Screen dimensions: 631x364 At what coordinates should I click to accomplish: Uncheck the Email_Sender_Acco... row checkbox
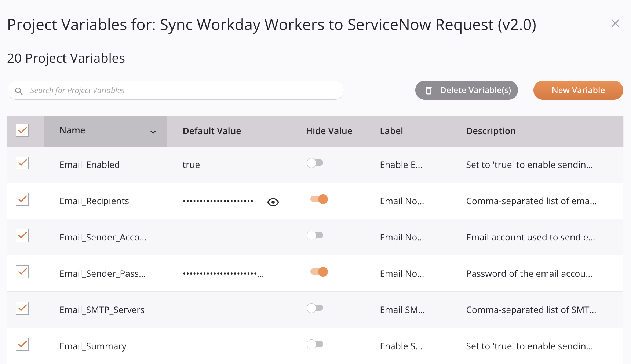point(22,235)
